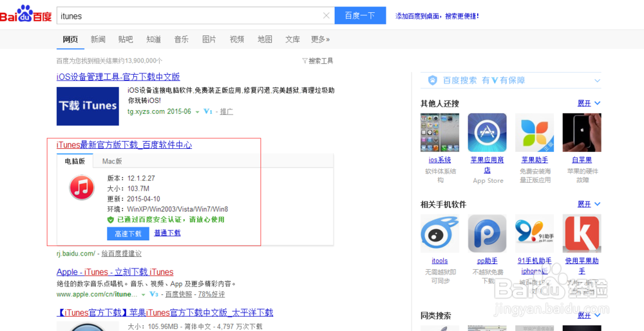Open the pp助手 blue P icon
The height and width of the screenshot is (331, 644).
point(487,233)
